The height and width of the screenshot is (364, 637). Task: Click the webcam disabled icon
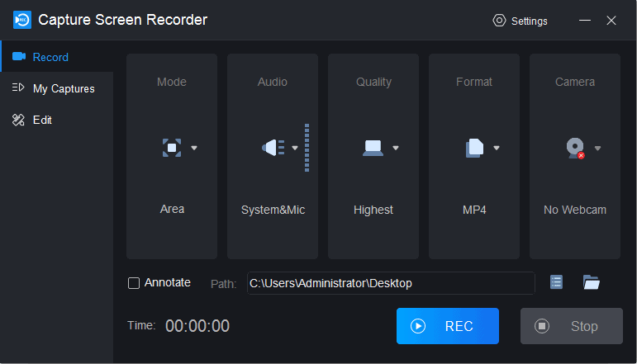pos(576,148)
